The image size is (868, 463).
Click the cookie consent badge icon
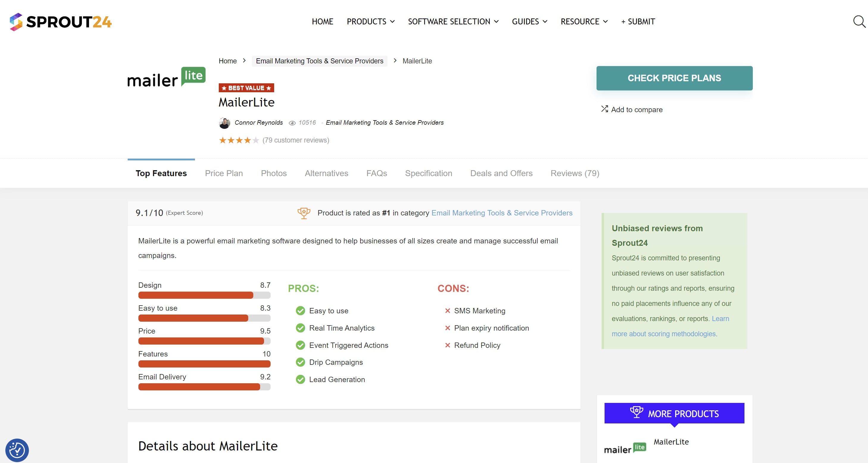tap(17, 450)
